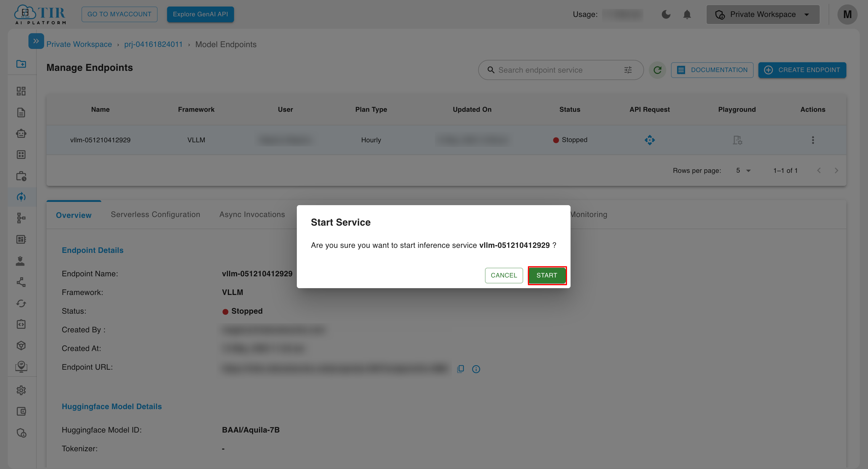This screenshot has width=868, height=469.
Task: Go to the next table page
Action: click(x=836, y=170)
